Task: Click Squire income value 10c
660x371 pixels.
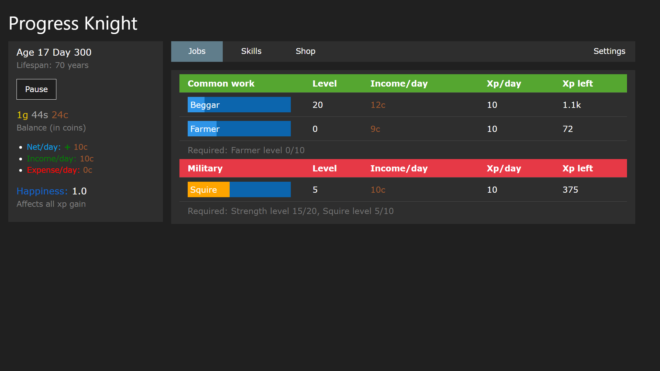Action: (x=378, y=190)
